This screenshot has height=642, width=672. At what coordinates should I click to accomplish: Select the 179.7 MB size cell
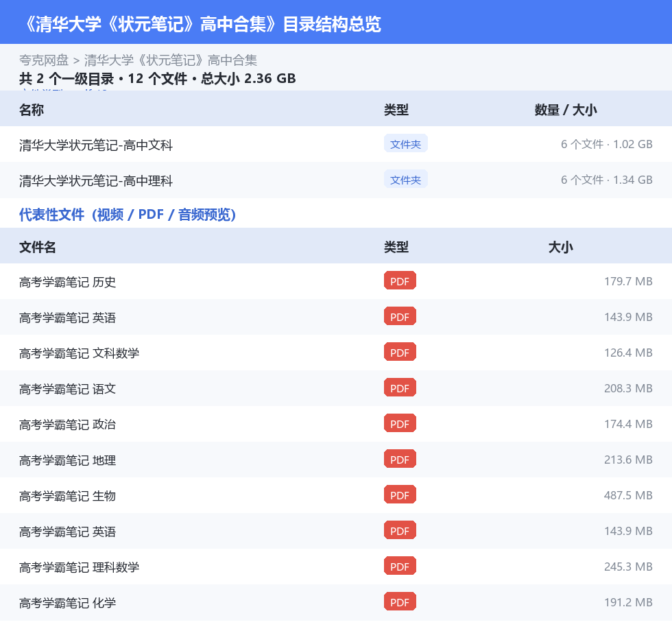(628, 282)
